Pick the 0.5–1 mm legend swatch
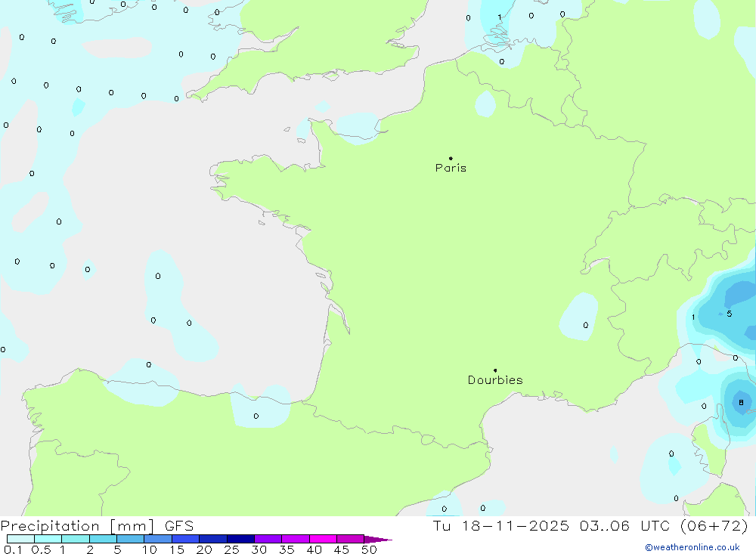The height and width of the screenshot is (554, 756). (x=48, y=539)
